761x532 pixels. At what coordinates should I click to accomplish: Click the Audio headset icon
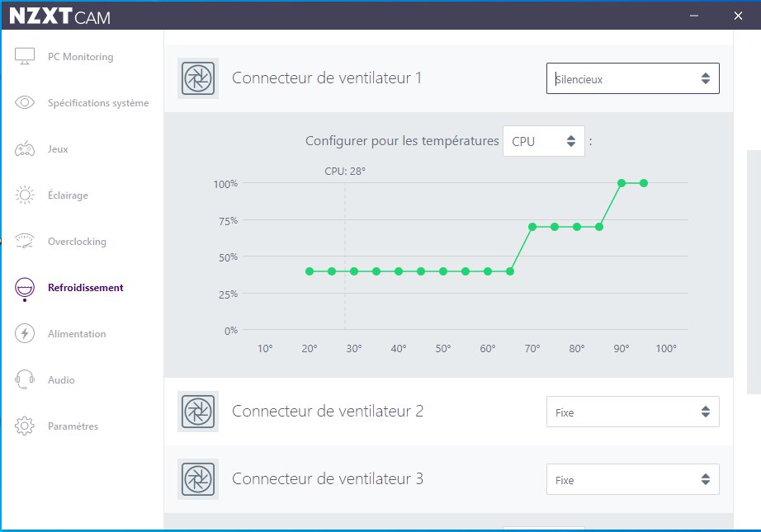click(25, 380)
